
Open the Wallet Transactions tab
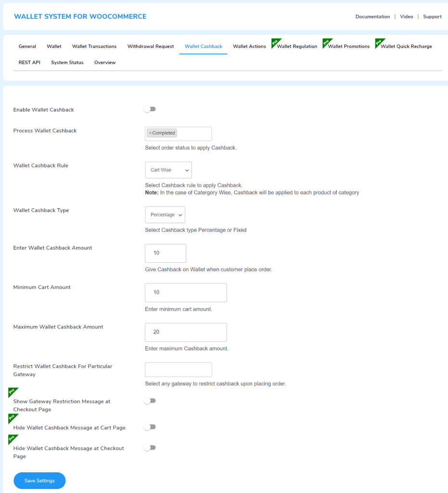point(94,46)
